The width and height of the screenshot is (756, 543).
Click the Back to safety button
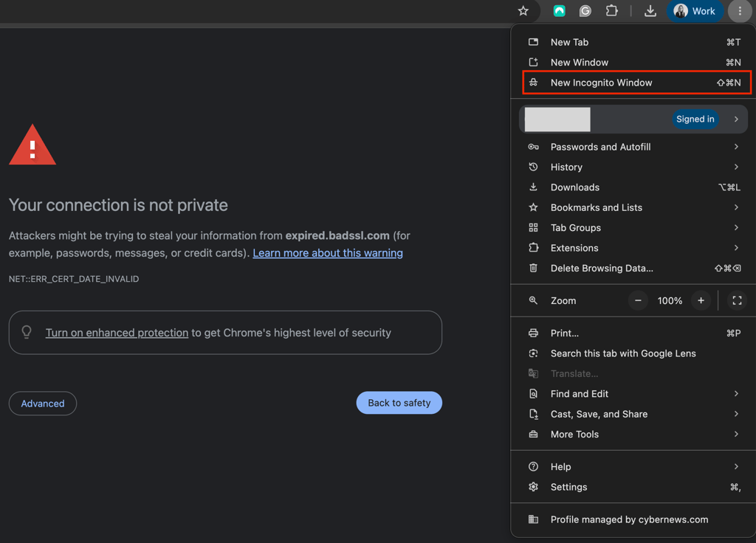pyautogui.click(x=399, y=403)
